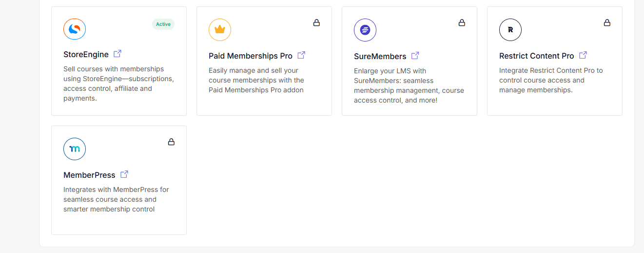The image size is (644, 253).
Task: Click the Active badge on StoreEngine
Action: [x=163, y=24]
